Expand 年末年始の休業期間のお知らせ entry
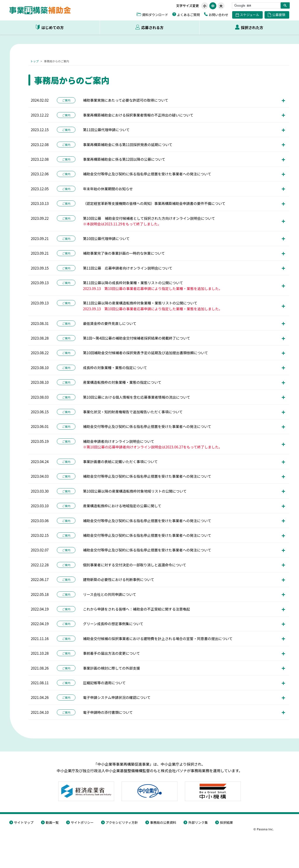299x868 pixels. pos(283,189)
